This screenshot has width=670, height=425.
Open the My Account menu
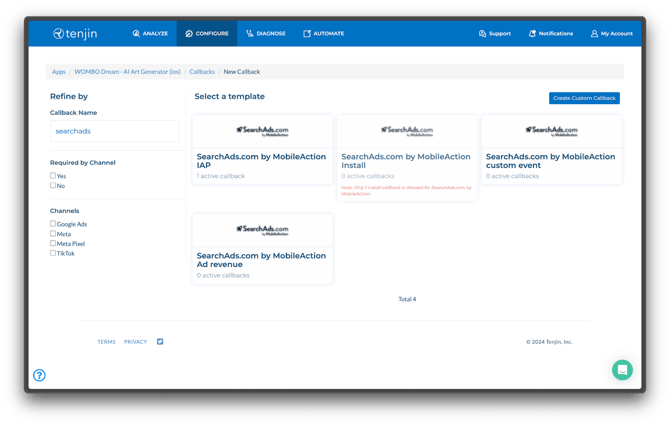(611, 34)
